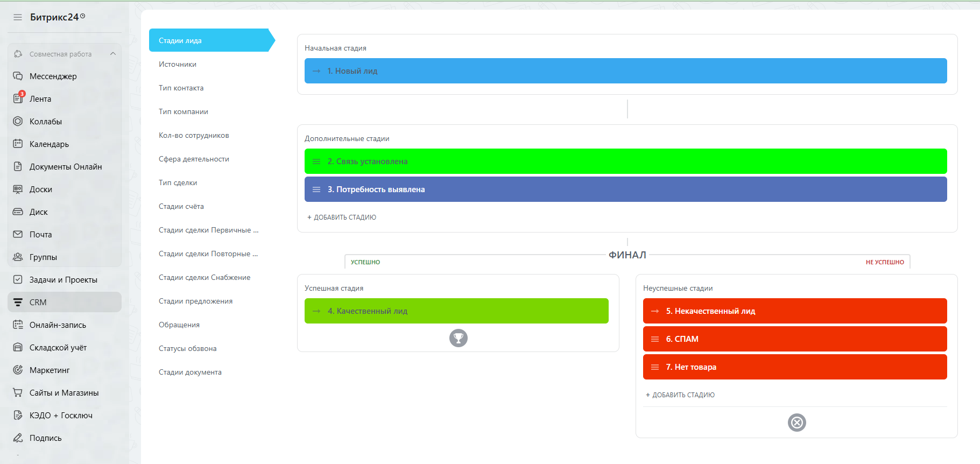Click the Битрикс24 logo link
Viewport: 980px width, 464px height.
pos(58,17)
